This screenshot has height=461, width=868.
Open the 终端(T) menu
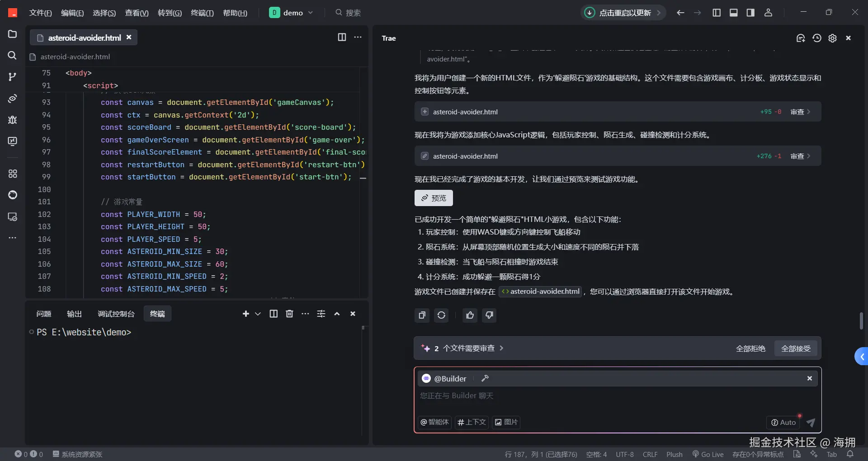(202, 13)
